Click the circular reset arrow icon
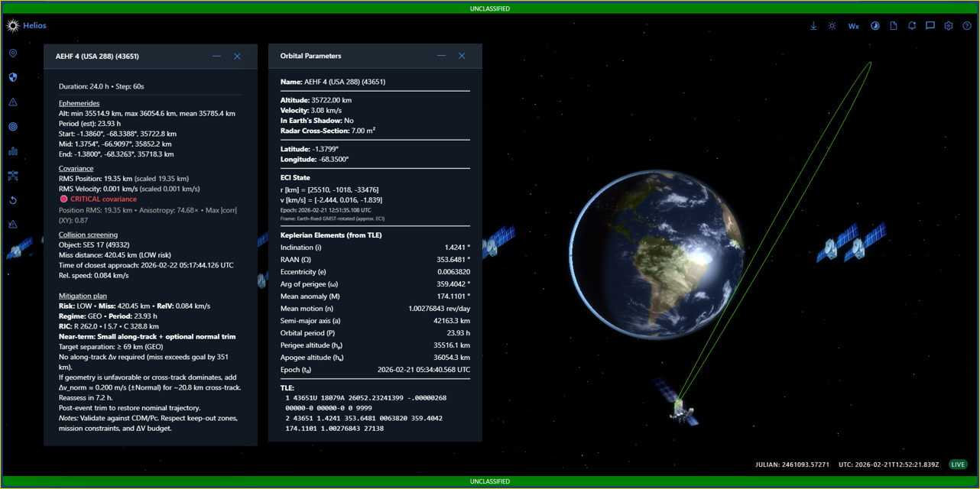 pyautogui.click(x=13, y=200)
